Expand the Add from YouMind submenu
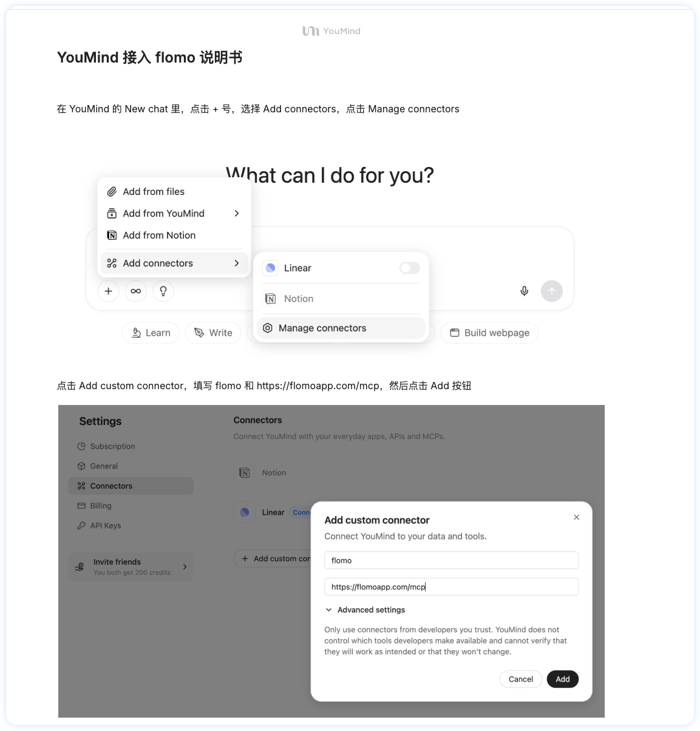Image resolution: width=700 pixels, height=731 pixels. point(174,213)
